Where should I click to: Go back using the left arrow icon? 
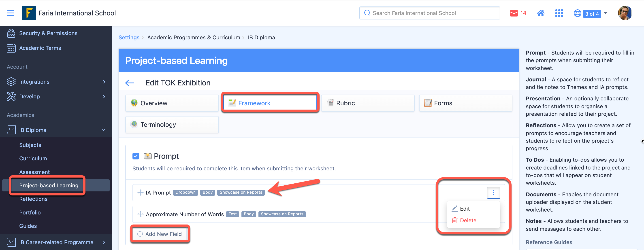click(x=130, y=83)
